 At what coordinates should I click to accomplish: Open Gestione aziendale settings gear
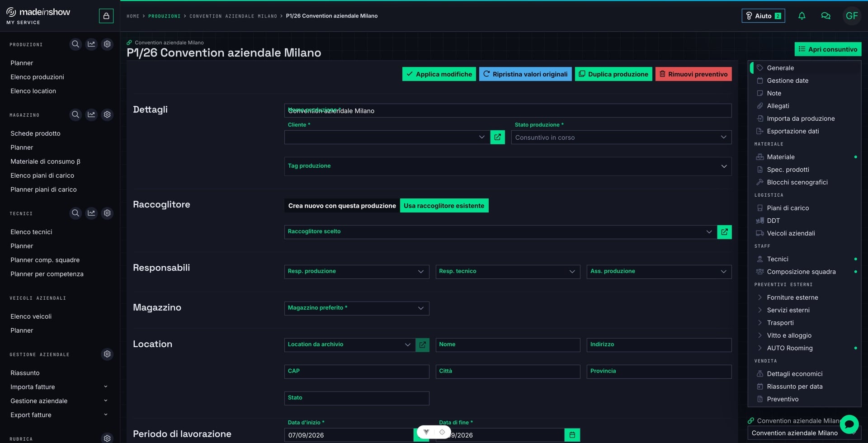107,354
